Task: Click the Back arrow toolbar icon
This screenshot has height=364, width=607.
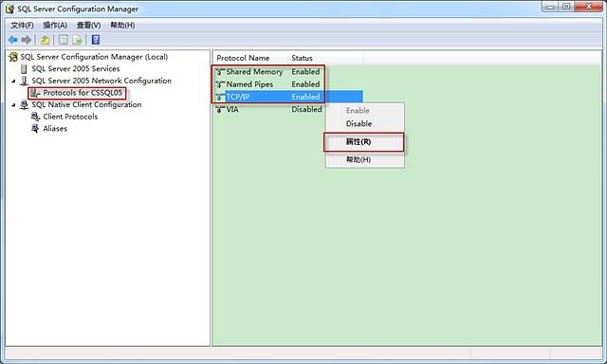Action: (x=12, y=40)
